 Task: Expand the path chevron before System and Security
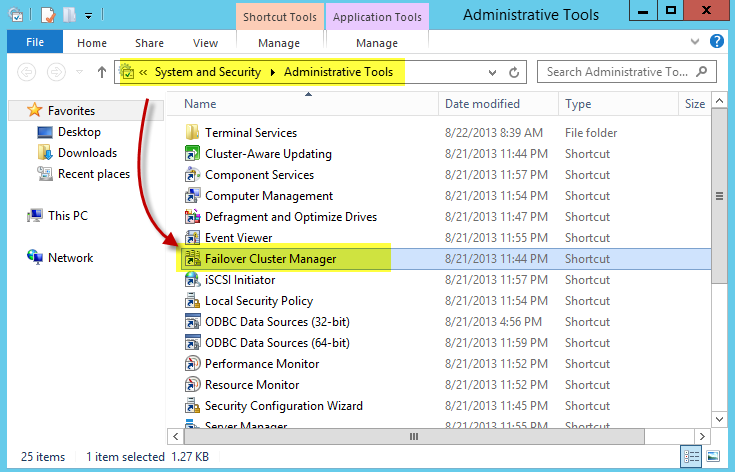[x=143, y=72]
